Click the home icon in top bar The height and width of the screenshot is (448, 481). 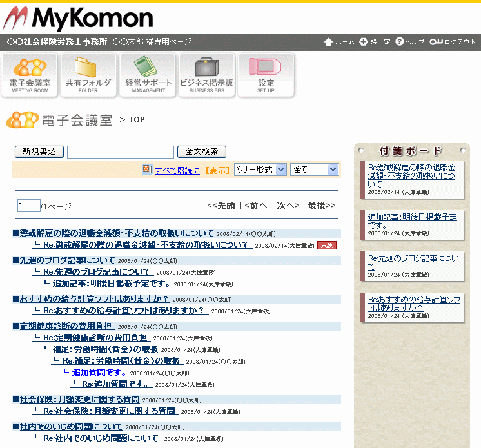tap(329, 42)
